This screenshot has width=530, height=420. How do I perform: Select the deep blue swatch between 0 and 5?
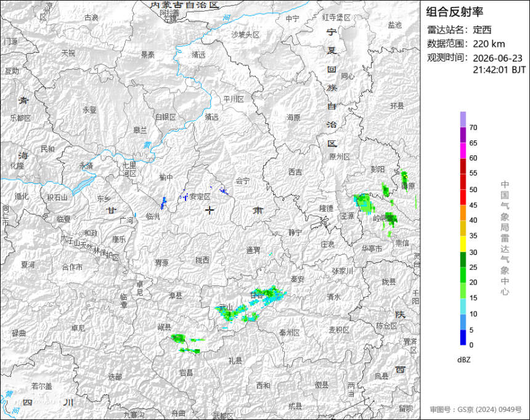(x=463, y=337)
